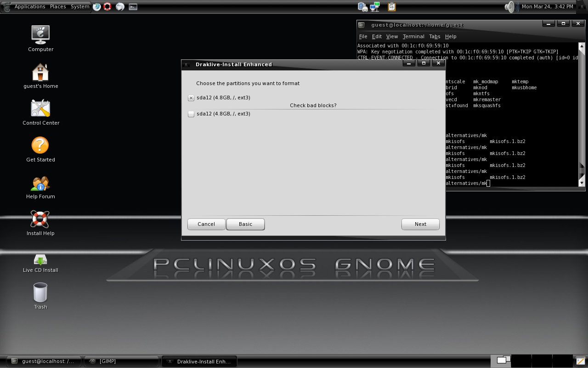
Task: Click the volume speaker icon
Action: [509, 6]
